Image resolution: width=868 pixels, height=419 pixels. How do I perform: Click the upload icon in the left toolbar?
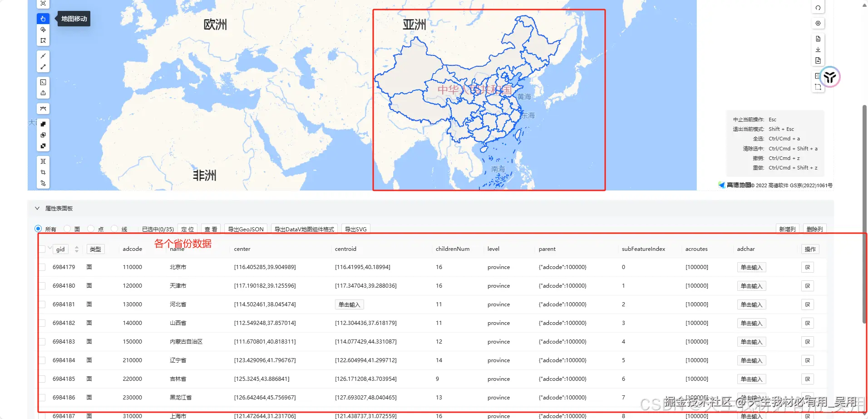[43, 93]
